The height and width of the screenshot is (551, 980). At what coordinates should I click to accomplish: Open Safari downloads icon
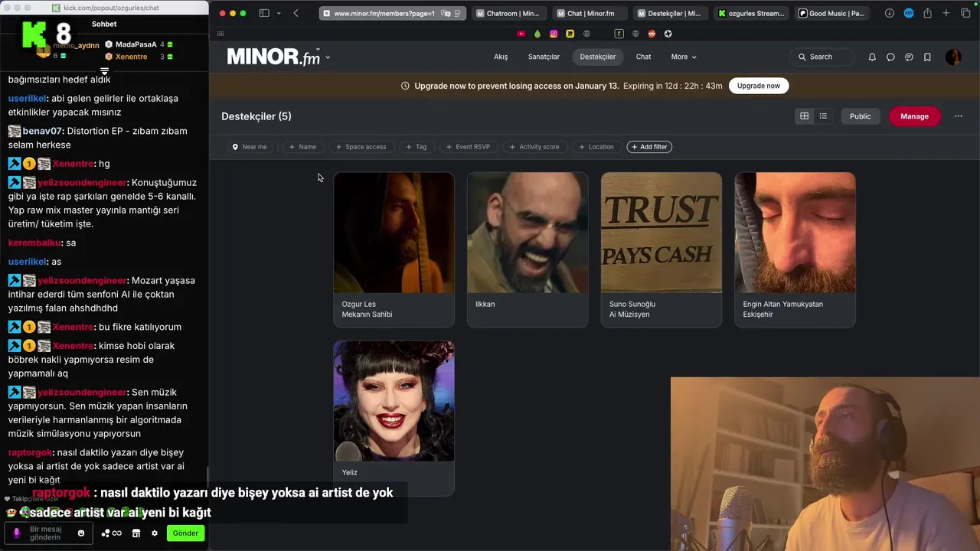point(889,13)
